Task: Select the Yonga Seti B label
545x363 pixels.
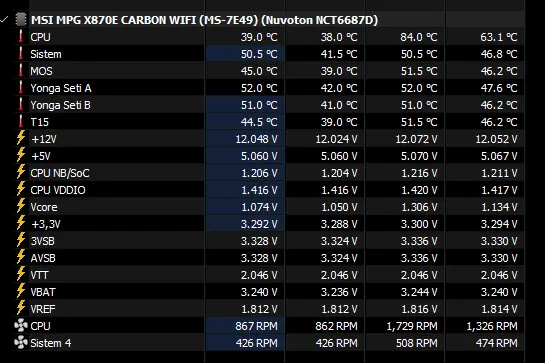Action: point(60,105)
